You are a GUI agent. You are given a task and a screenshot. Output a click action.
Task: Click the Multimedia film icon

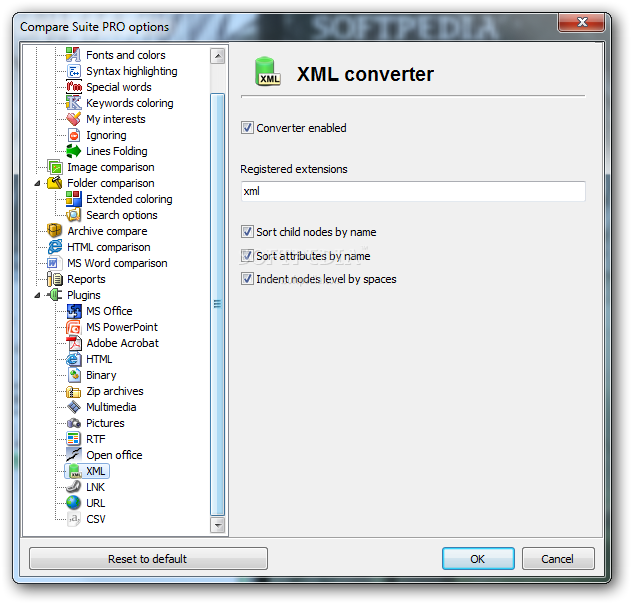coord(73,407)
